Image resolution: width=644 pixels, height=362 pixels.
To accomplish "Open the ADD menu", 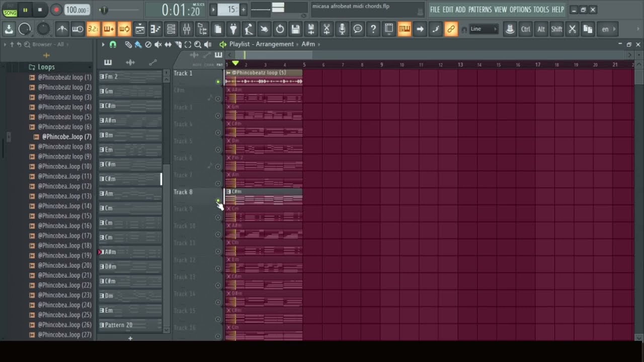I will pyautogui.click(x=460, y=10).
